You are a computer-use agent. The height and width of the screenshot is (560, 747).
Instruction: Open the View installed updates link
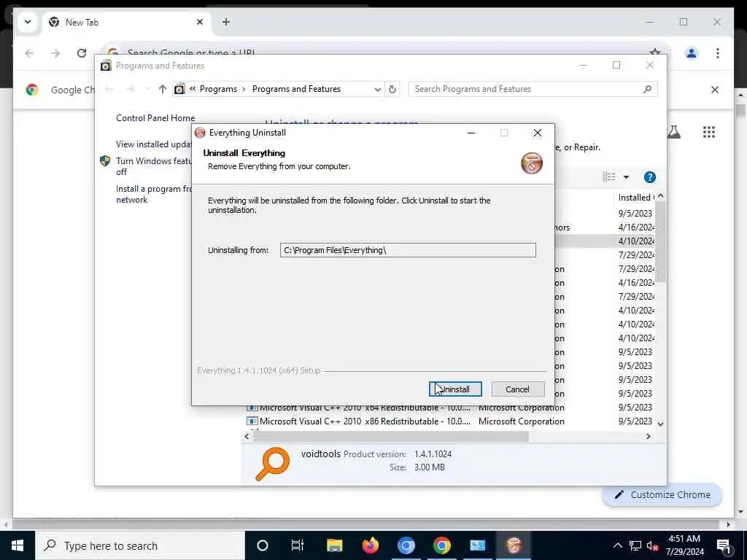153,144
